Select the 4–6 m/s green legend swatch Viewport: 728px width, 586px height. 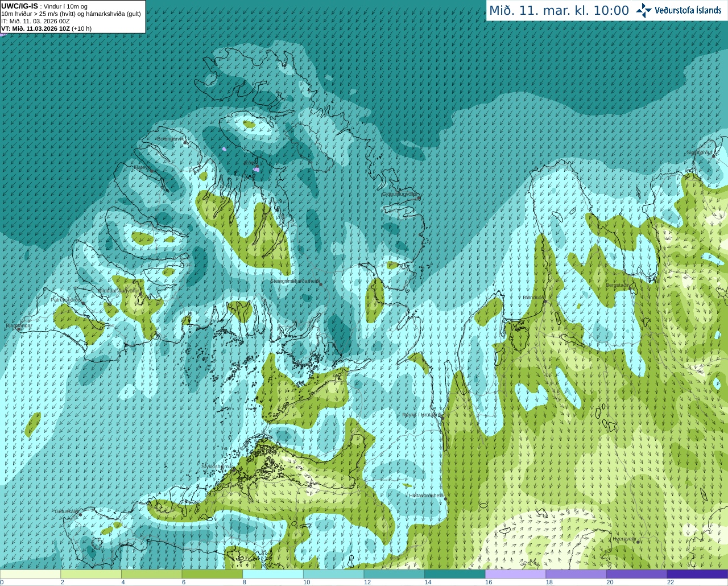click(151, 574)
